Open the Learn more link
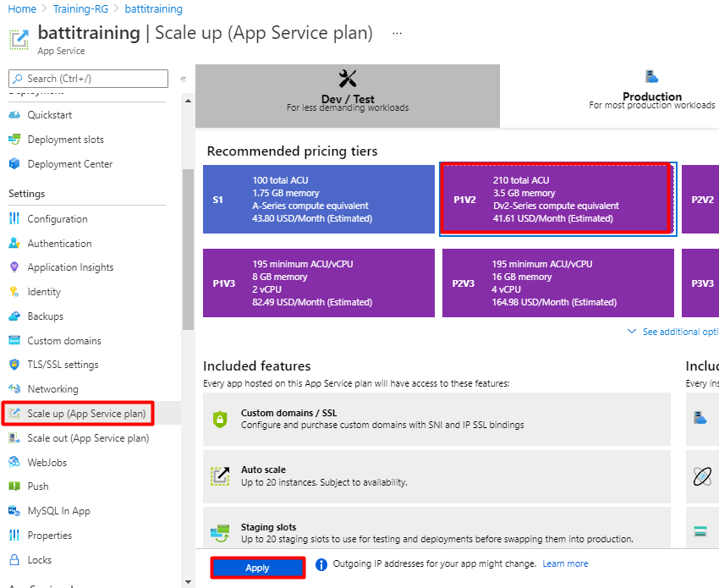 click(565, 563)
